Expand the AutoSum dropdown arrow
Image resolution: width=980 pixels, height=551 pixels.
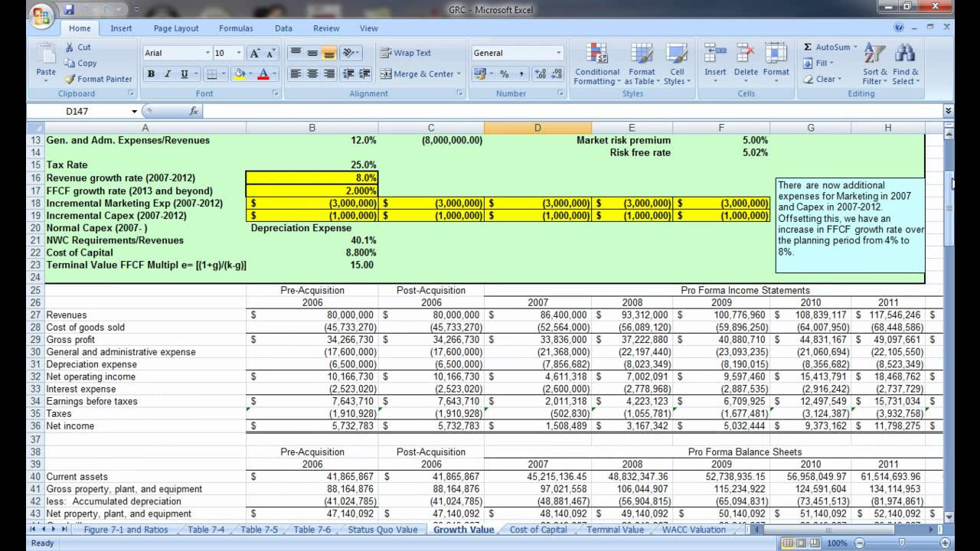pyautogui.click(x=855, y=47)
